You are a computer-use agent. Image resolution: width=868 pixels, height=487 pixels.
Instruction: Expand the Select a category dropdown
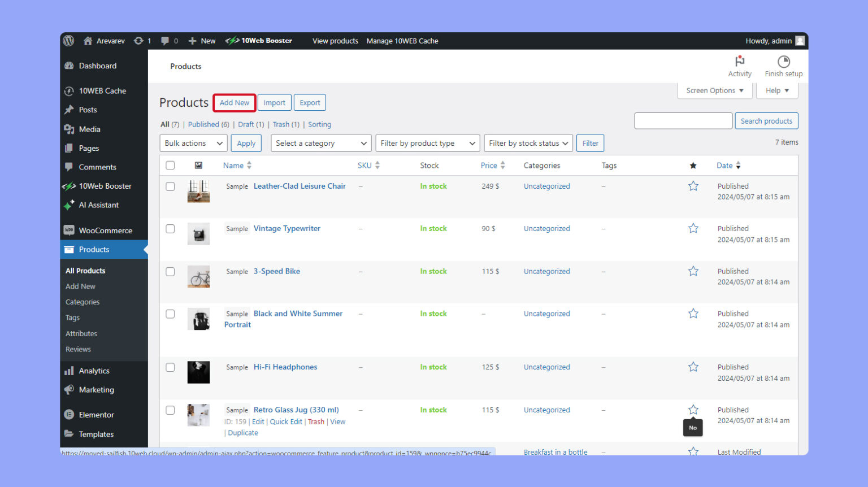coord(321,144)
